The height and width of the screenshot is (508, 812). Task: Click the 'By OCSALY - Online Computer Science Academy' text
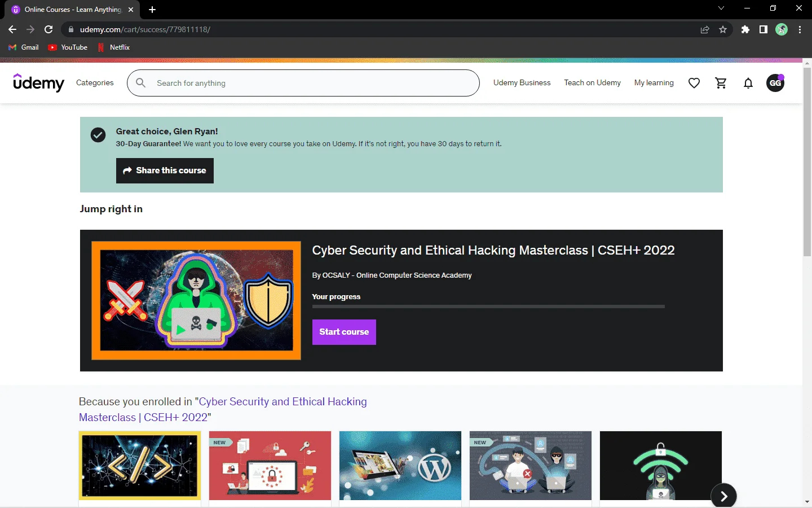(x=392, y=275)
